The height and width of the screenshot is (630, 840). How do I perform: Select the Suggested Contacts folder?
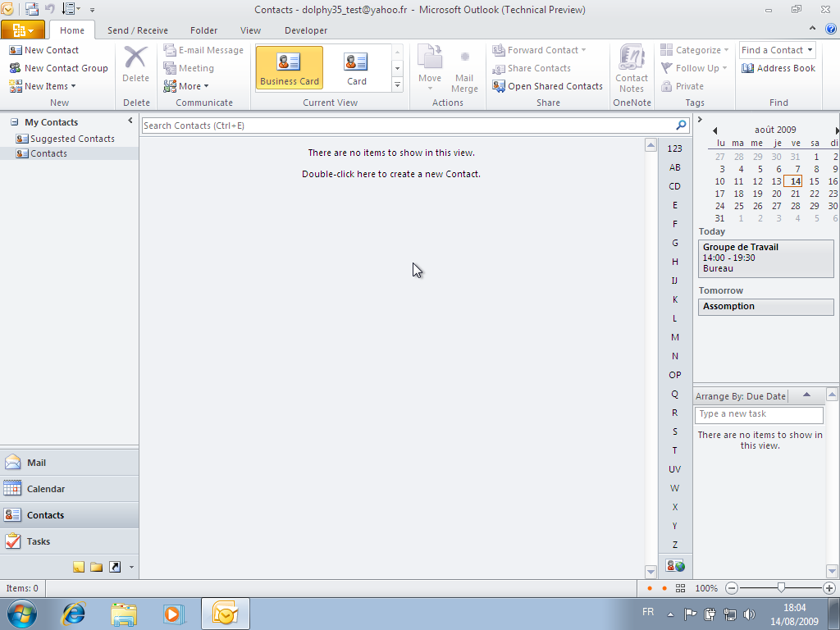click(66, 139)
